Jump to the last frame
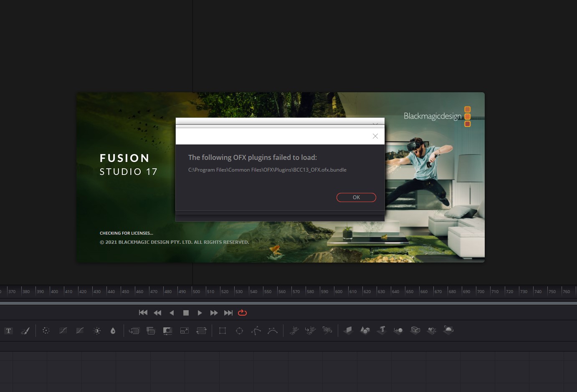Viewport: 577px width, 392px height. (228, 313)
